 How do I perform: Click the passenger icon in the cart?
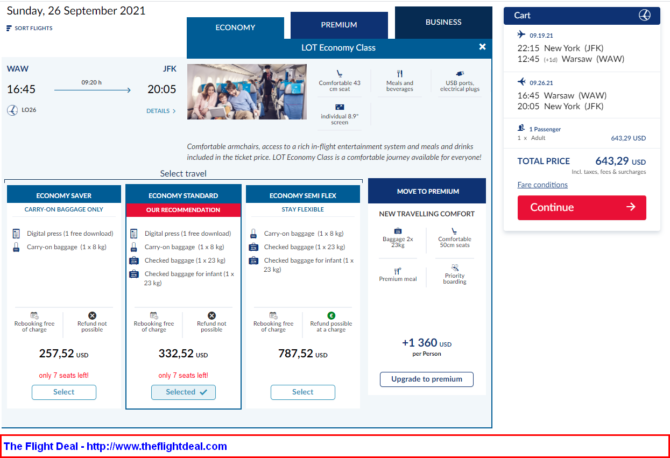[x=521, y=128]
